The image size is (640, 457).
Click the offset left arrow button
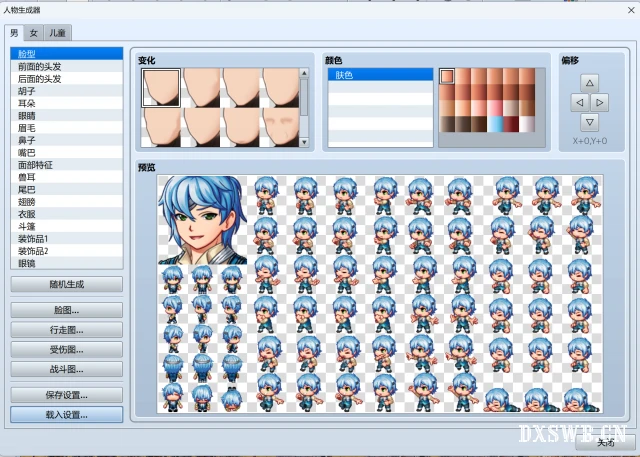(x=579, y=102)
